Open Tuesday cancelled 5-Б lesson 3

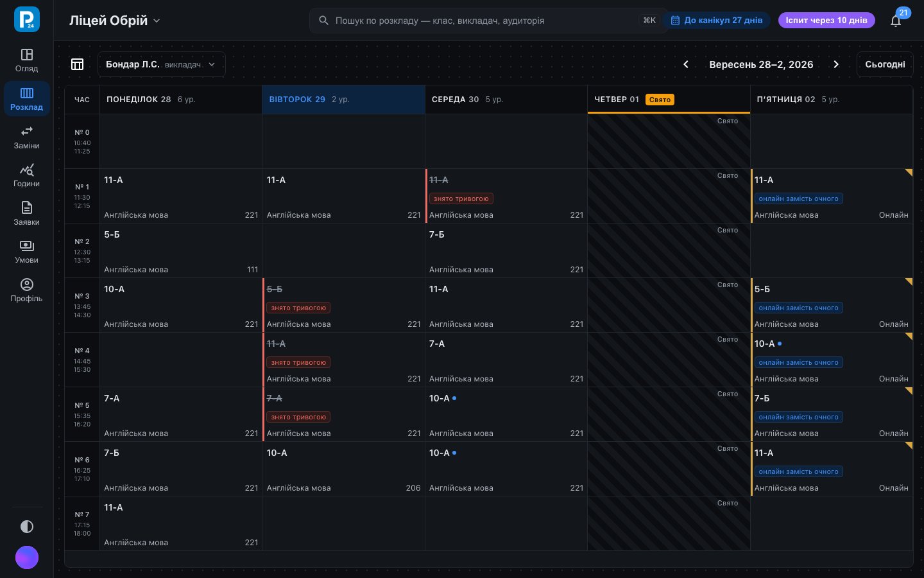click(x=343, y=305)
